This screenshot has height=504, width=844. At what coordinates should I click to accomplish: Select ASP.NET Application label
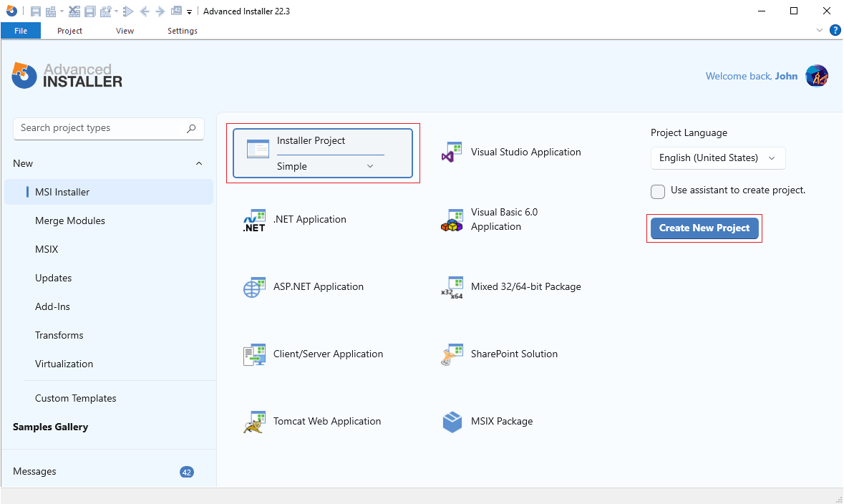(318, 286)
